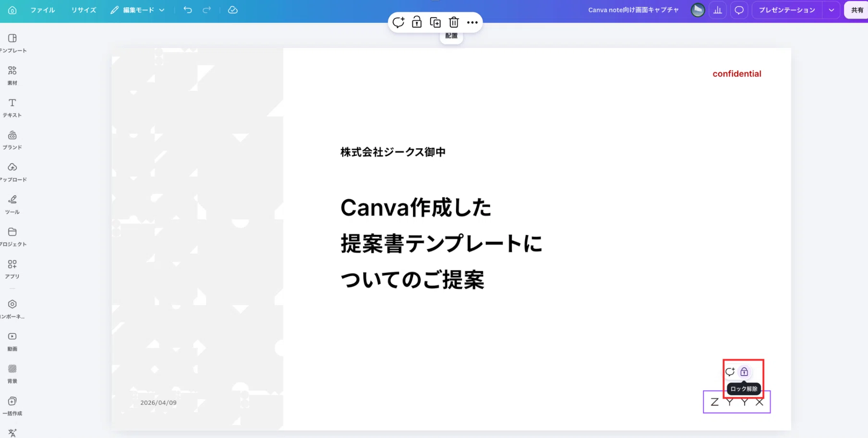Image resolution: width=868 pixels, height=438 pixels.
Task: Select the 株式会社ジークス御中 text
Action: coord(393,152)
